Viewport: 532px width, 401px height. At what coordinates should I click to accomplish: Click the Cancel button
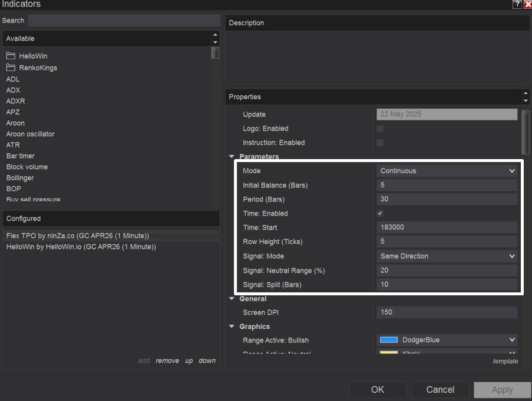pos(440,390)
